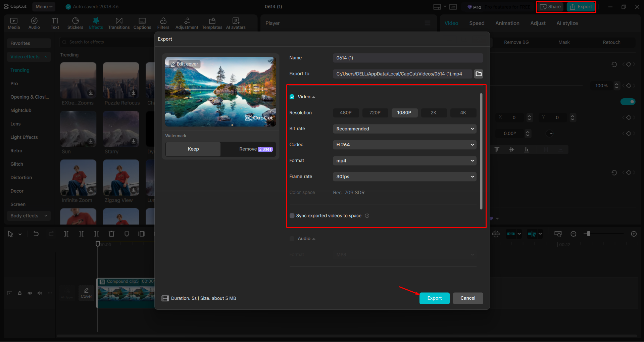
Task: Open the AI avatars panel
Action: click(236, 23)
